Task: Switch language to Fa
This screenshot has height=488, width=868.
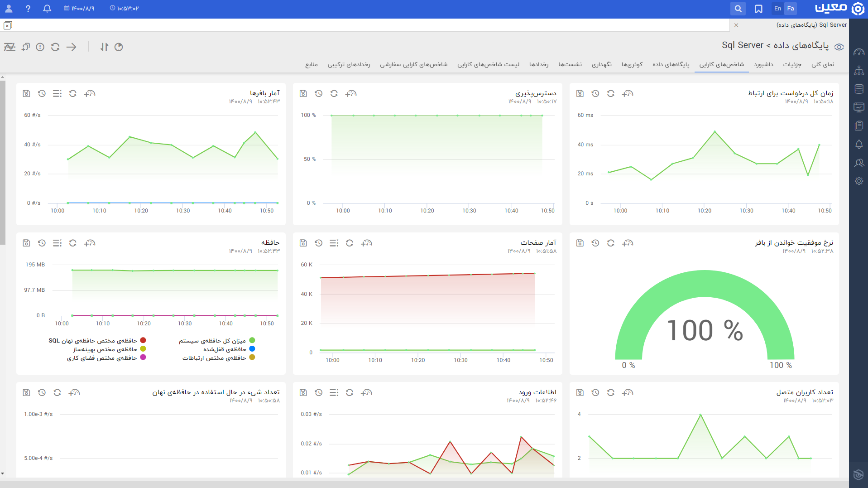Action: pyautogui.click(x=791, y=8)
